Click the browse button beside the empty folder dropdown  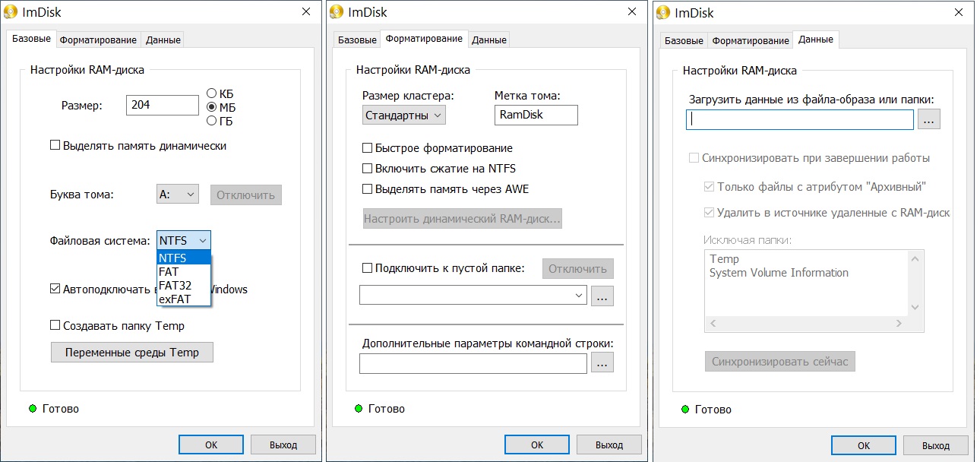coord(602,296)
